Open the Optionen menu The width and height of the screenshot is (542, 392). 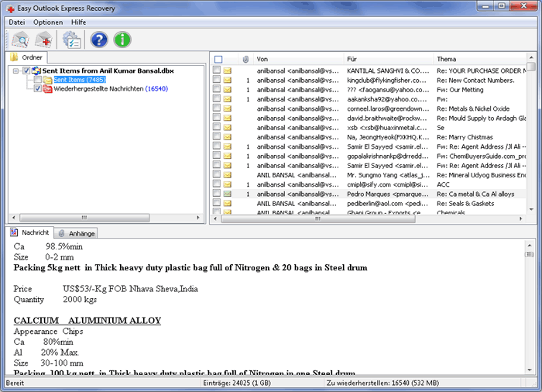tap(48, 22)
